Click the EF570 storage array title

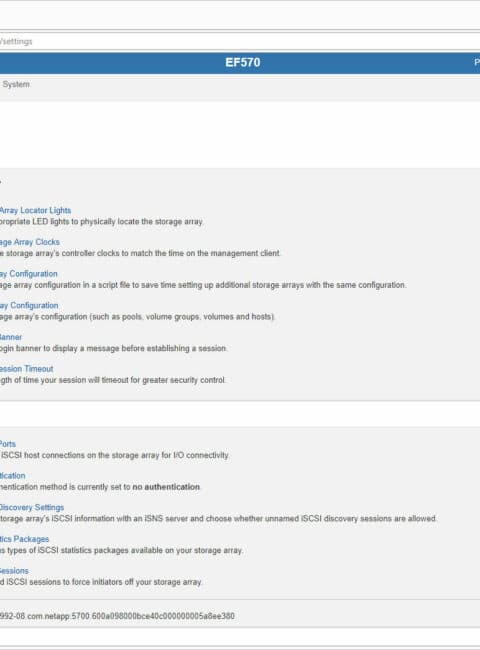243,63
